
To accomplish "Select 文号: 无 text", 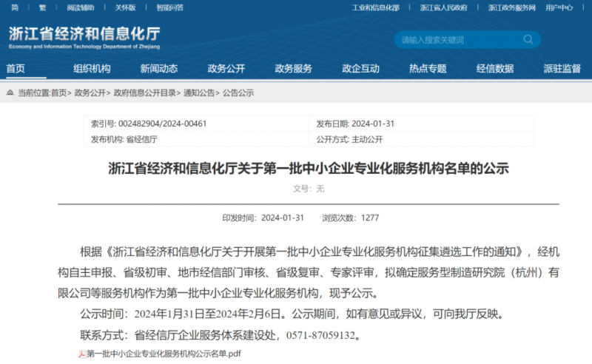I will click(309, 189).
